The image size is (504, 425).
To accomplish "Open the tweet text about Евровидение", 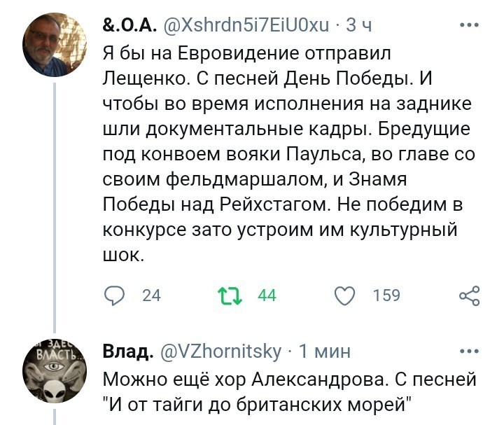I will pyautogui.click(x=288, y=154).
